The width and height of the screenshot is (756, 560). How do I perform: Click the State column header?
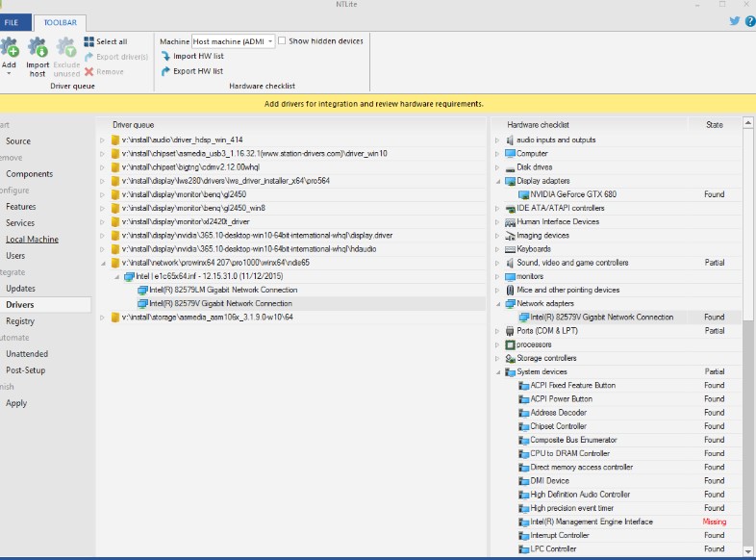tap(714, 125)
